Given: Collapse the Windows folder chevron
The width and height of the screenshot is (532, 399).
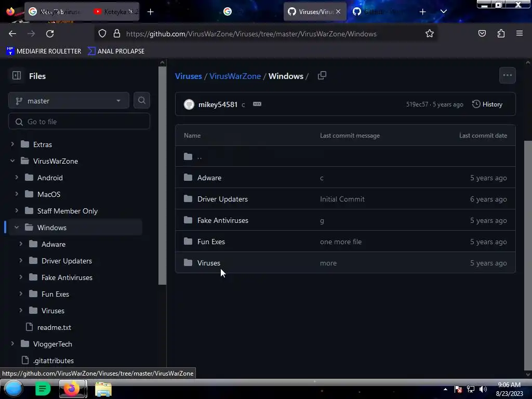Looking at the screenshot, I should tap(17, 228).
